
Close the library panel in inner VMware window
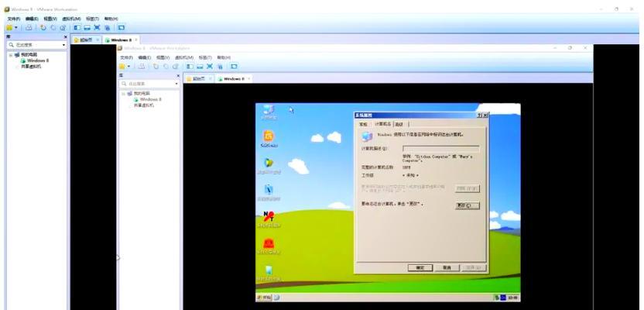pyautogui.click(x=178, y=76)
